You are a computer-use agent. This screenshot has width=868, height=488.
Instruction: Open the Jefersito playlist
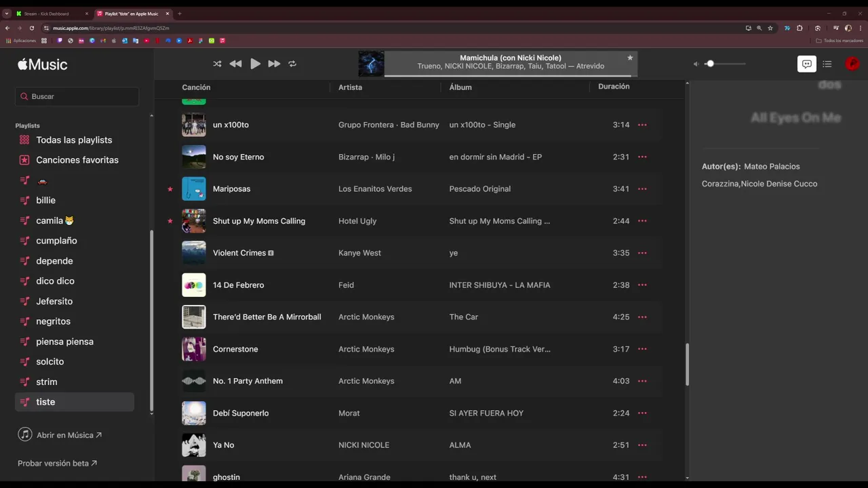point(74,301)
